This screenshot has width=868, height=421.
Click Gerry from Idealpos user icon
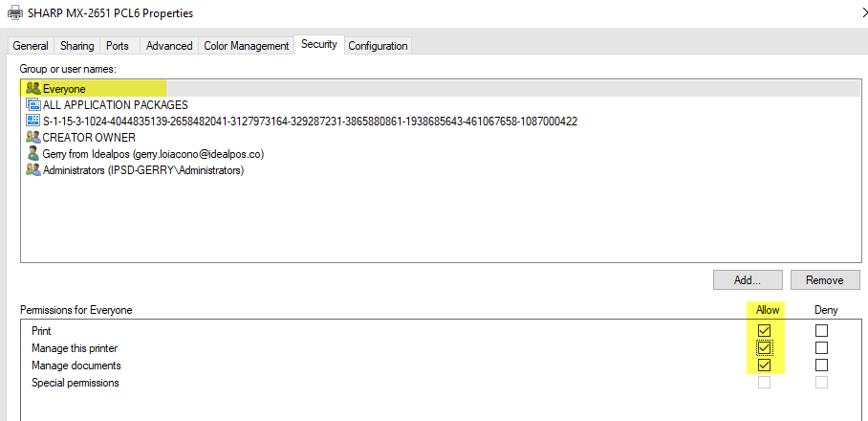coord(33,153)
